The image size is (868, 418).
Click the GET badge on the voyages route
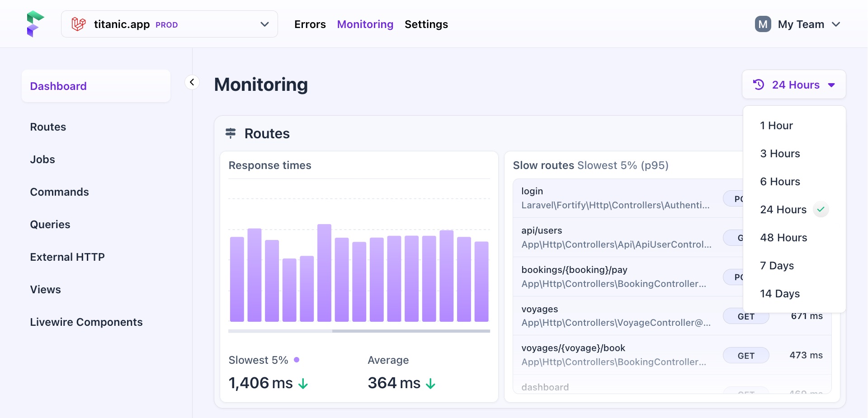coord(745,316)
